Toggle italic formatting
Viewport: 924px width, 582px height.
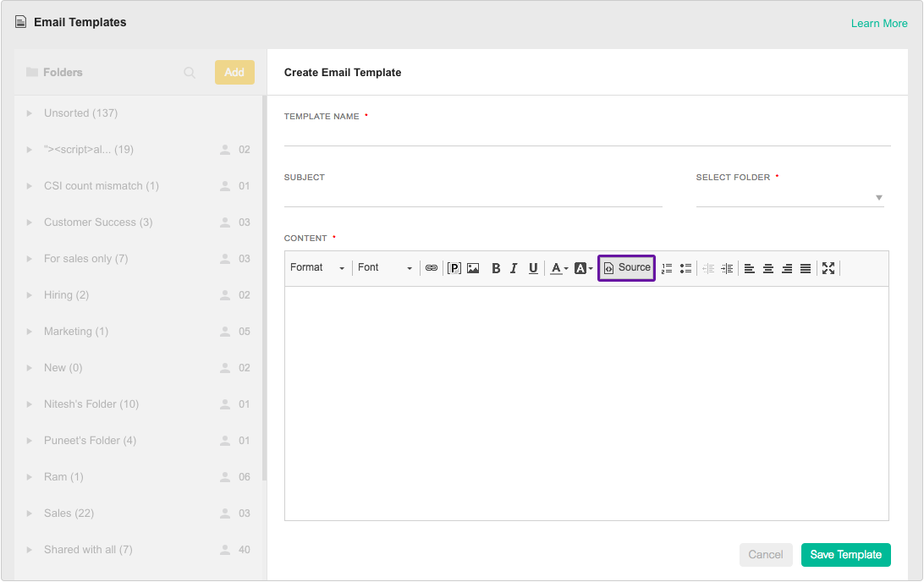514,268
